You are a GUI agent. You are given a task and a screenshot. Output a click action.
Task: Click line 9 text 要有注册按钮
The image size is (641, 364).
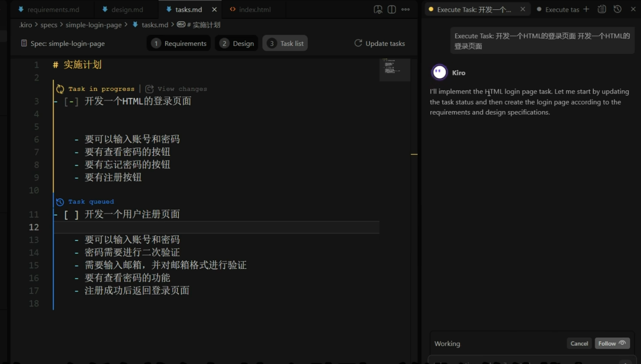tap(113, 178)
